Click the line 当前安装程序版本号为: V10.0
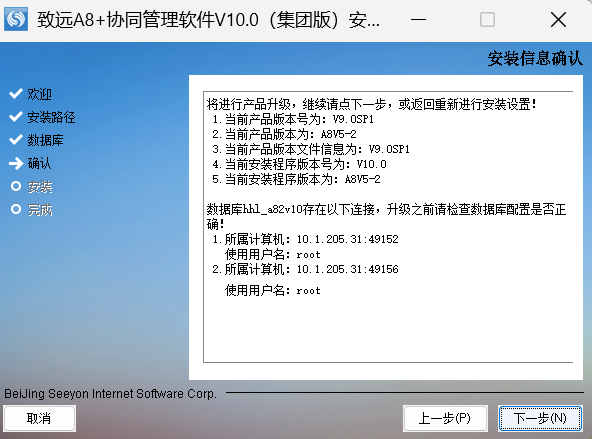The height and width of the screenshot is (439, 592). [299, 164]
